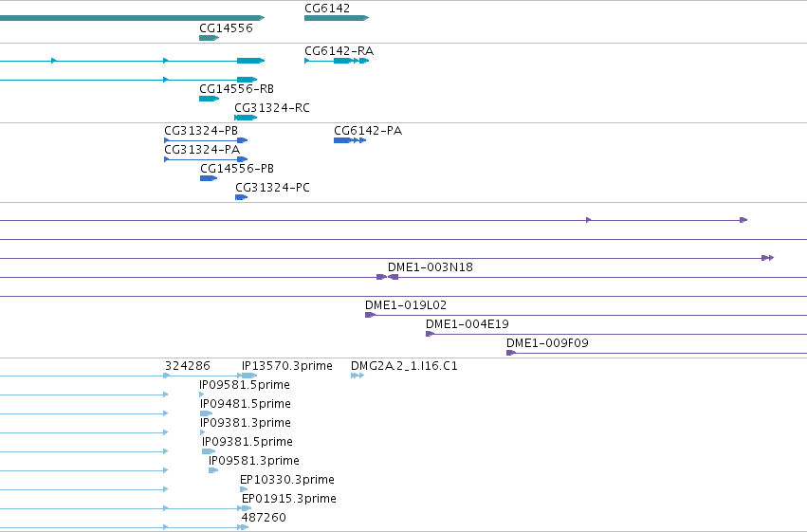
Task: Click the blue glyph under CG6142-PA
Action: tap(350, 140)
